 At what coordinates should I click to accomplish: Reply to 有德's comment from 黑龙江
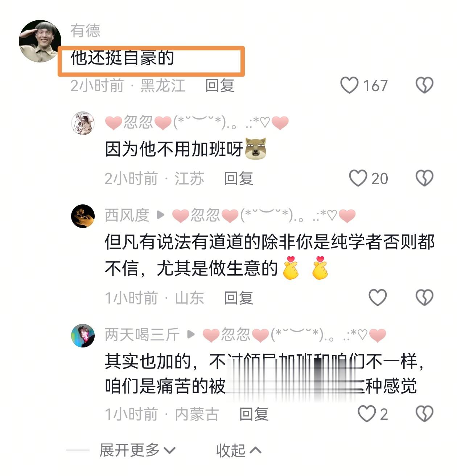[220, 86]
